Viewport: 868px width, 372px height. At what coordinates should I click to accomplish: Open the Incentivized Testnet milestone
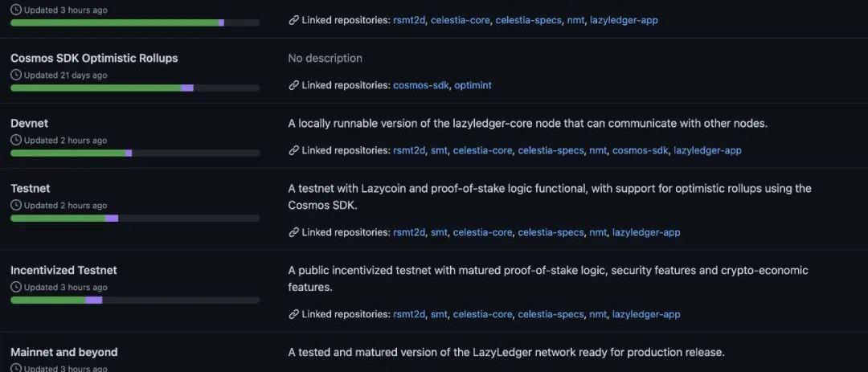point(63,270)
